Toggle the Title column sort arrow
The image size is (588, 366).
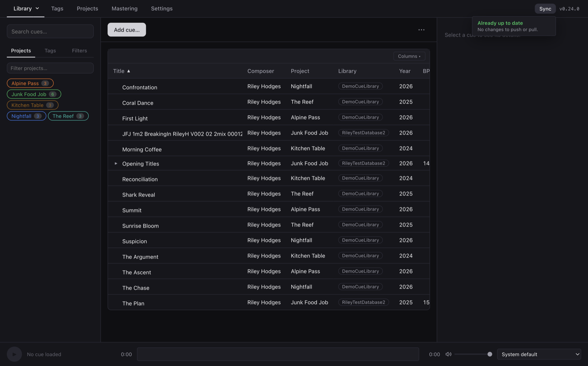[129, 71]
